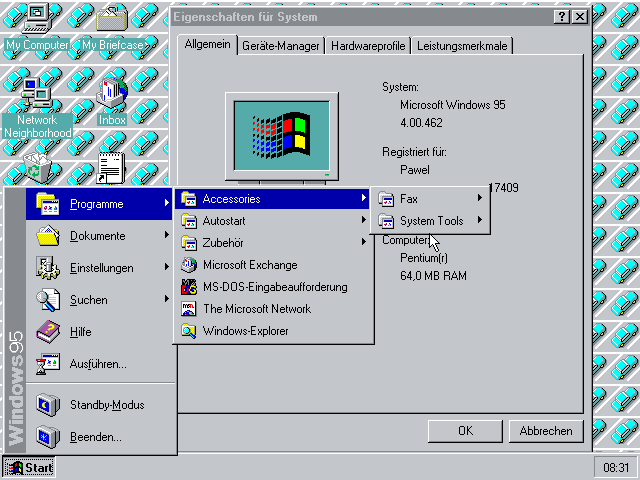The width and height of the screenshot is (640, 480).
Task: Click the '64,0 MB RAM' text
Action: click(433, 276)
